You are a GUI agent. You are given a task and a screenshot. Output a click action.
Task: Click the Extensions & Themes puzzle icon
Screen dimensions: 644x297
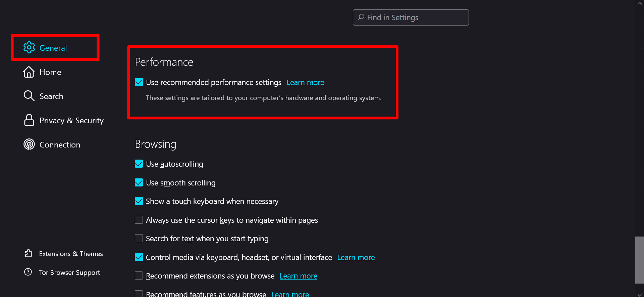(29, 253)
